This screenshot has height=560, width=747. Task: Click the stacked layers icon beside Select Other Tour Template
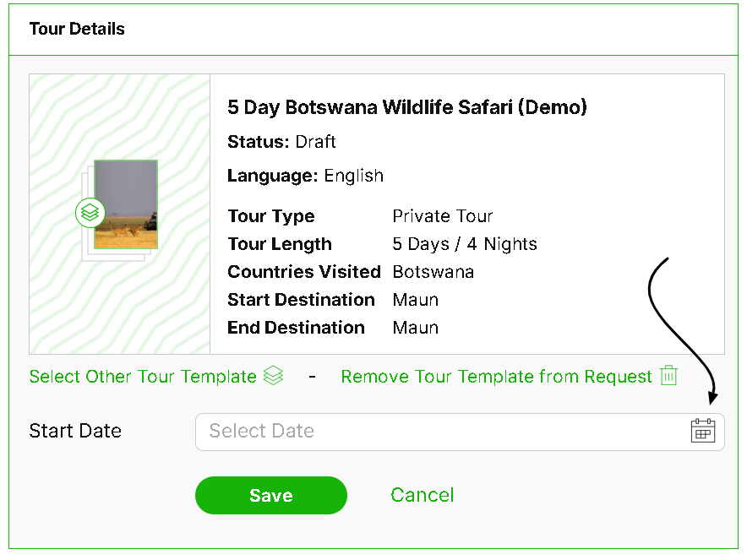(273, 376)
